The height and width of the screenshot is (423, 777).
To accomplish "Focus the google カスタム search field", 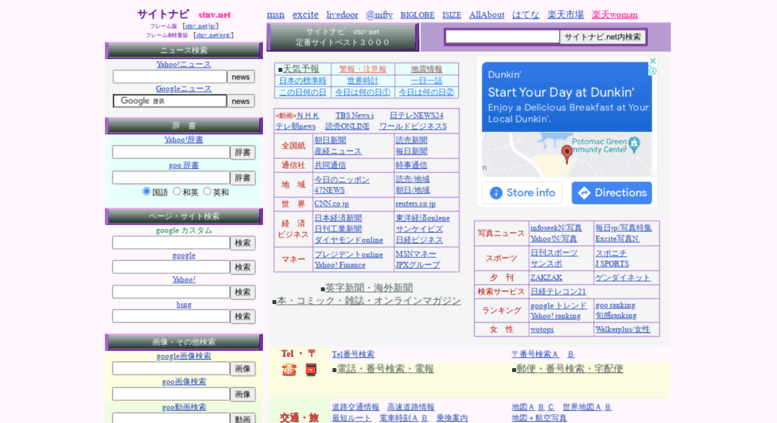I will (x=171, y=243).
